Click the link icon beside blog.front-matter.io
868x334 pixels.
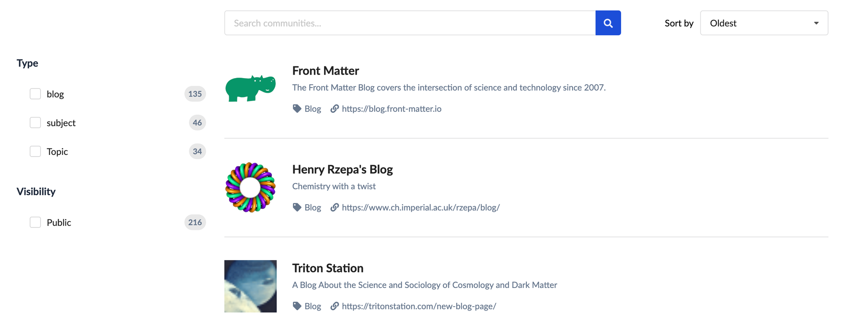(334, 109)
